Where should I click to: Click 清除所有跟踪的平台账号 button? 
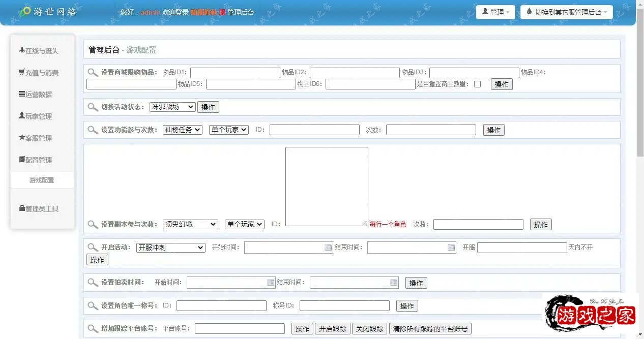point(430,329)
